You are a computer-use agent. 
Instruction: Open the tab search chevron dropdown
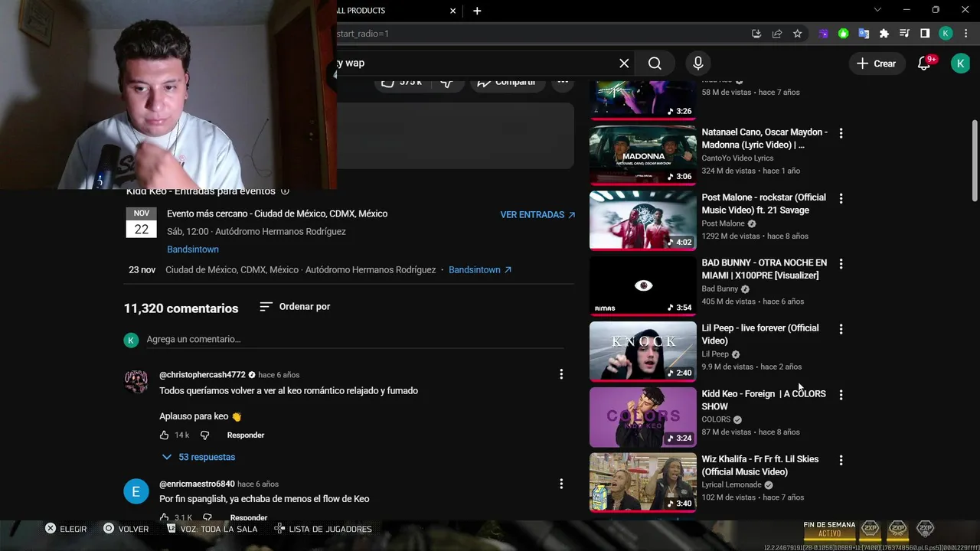877,10
